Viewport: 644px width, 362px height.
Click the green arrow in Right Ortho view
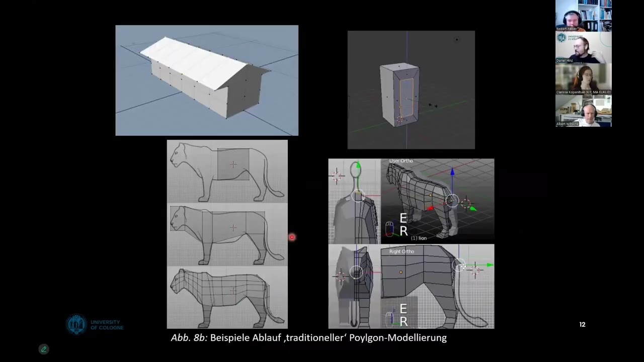[x=490, y=265]
